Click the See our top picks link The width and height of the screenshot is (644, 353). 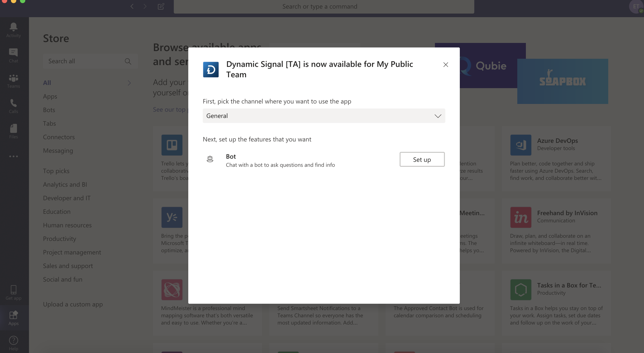point(170,110)
